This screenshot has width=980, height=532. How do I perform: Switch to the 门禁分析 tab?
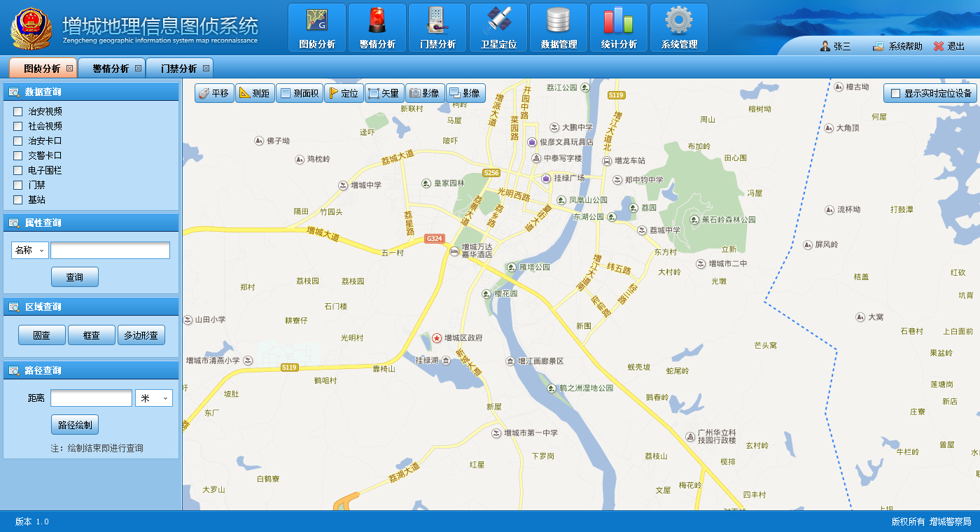tap(178, 69)
